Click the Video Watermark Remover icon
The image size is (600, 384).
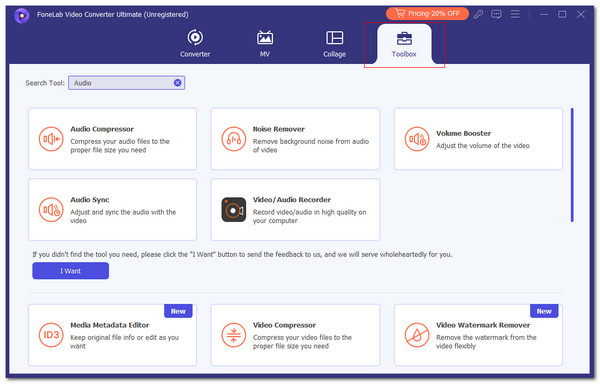[417, 335]
